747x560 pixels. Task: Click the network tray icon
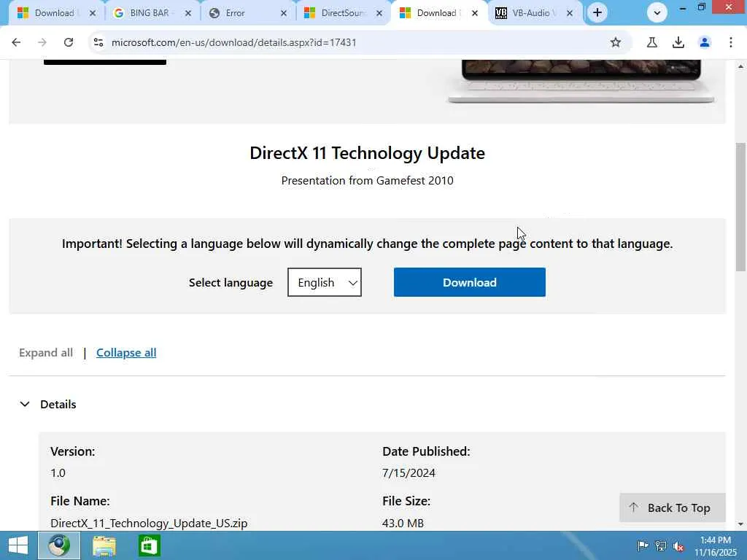660,545
